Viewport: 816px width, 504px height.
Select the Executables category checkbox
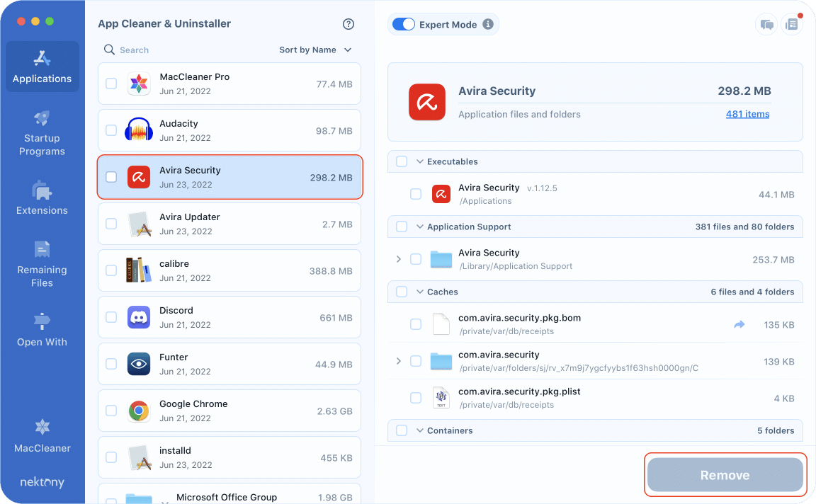pyautogui.click(x=402, y=162)
